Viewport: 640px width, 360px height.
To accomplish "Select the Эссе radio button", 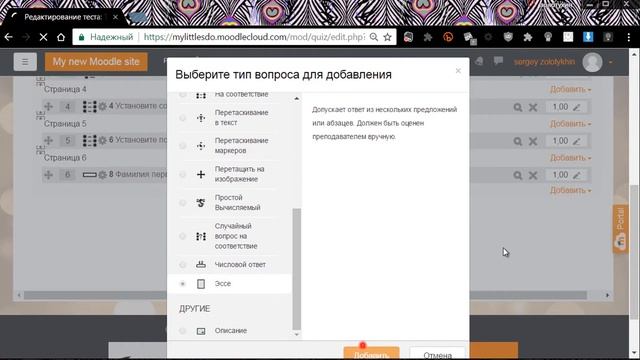I will click(x=182, y=284).
